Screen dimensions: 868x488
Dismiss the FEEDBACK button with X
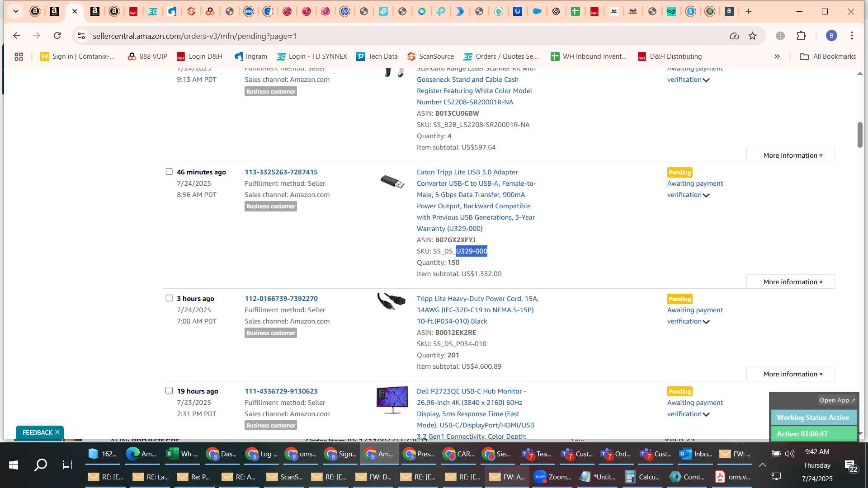point(57,432)
